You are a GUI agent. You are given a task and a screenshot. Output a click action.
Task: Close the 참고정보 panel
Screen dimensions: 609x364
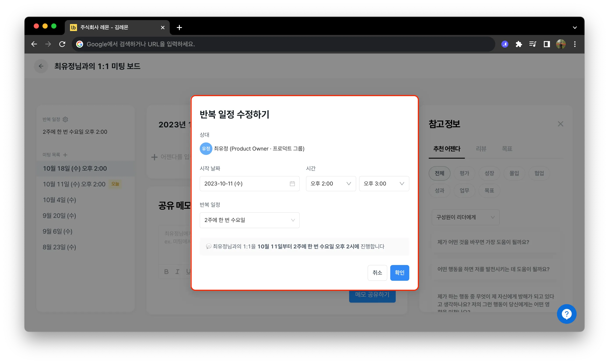coord(560,124)
